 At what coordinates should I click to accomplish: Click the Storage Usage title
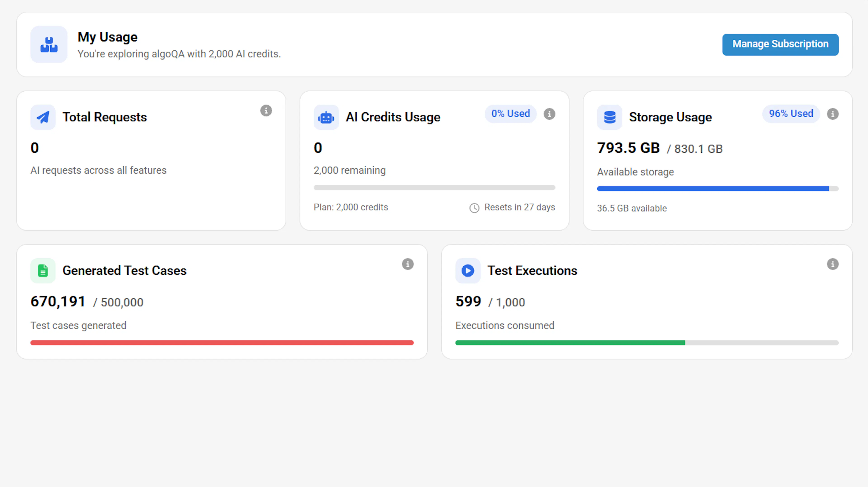pyautogui.click(x=670, y=117)
